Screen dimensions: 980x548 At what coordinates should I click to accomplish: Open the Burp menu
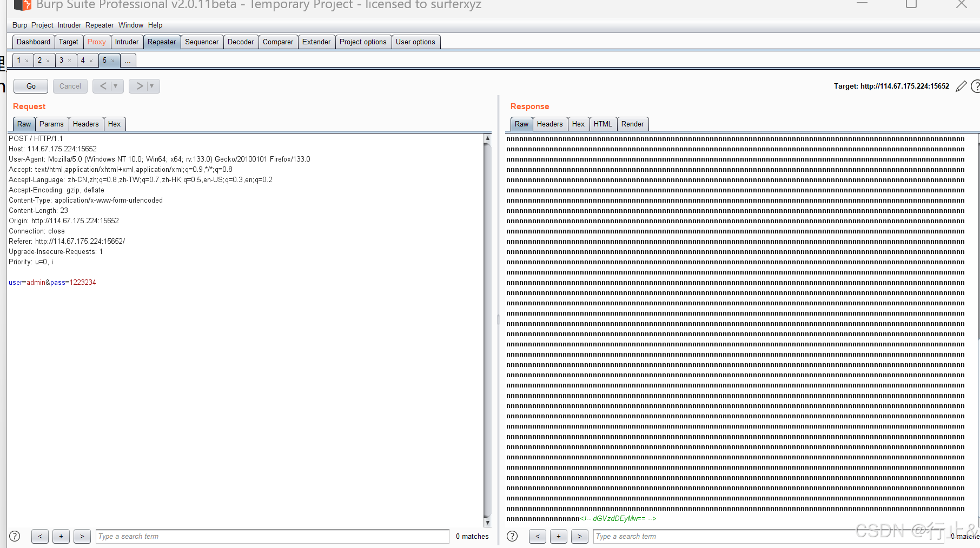click(x=19, y=25)
